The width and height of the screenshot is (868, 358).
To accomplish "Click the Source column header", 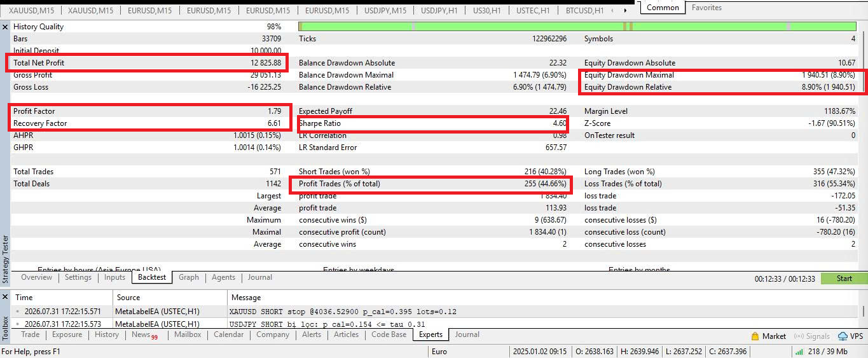I will [170, 298].
